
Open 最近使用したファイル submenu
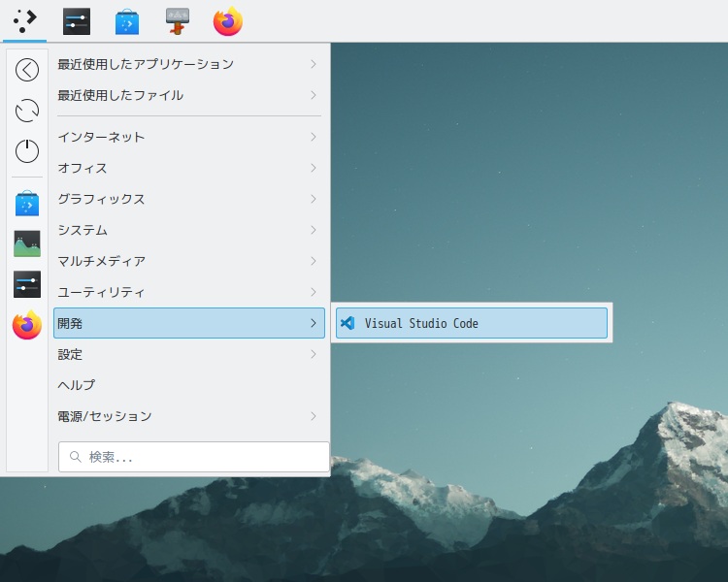tap(189, 95)
